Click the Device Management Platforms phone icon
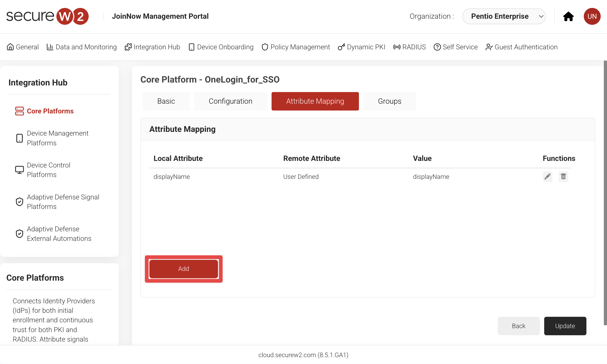Screen dimensions: 607x364 tap(19, 138)
